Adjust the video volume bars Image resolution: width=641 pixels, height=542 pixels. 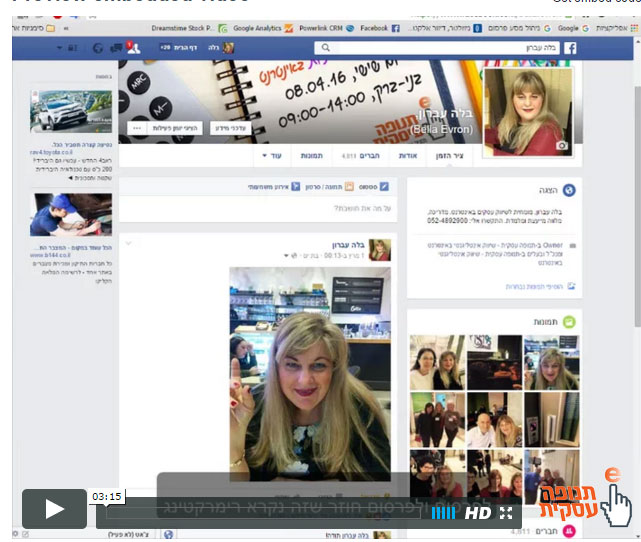point(443,513)
